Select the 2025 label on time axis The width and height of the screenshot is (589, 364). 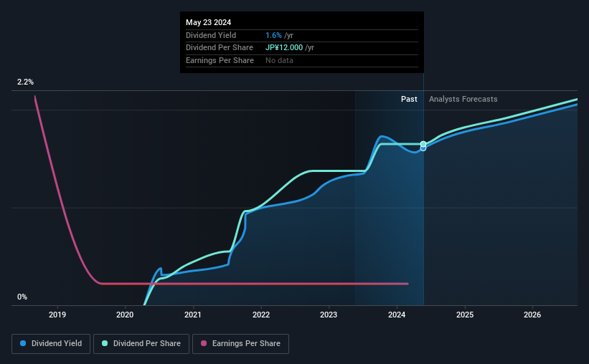click(x=465, y=315)
